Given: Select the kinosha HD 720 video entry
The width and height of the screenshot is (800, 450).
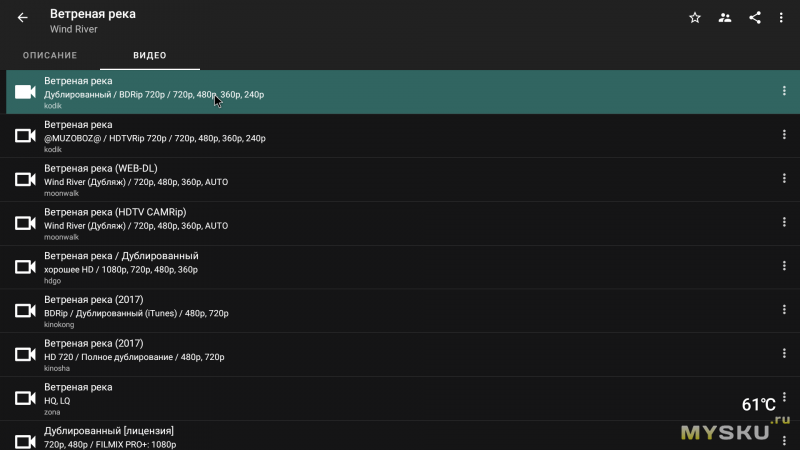Looking at the screenshot, I should click(300, 354).
